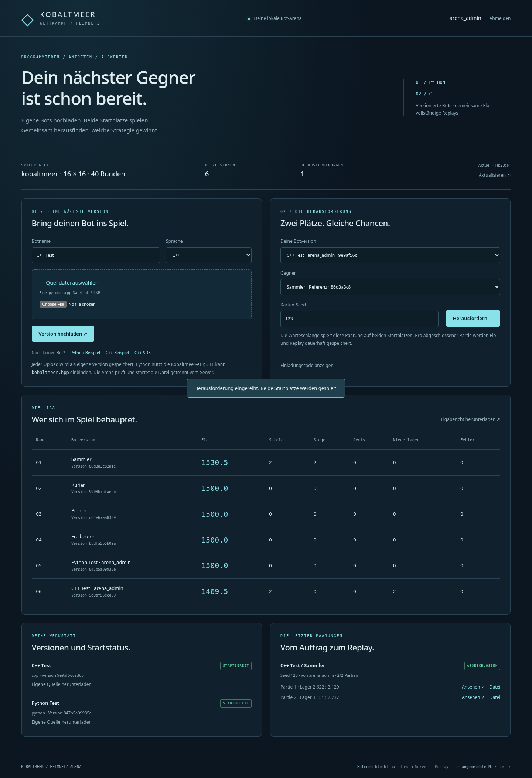Open the Ansehen link for Partie 1

(x=473, y=687)
